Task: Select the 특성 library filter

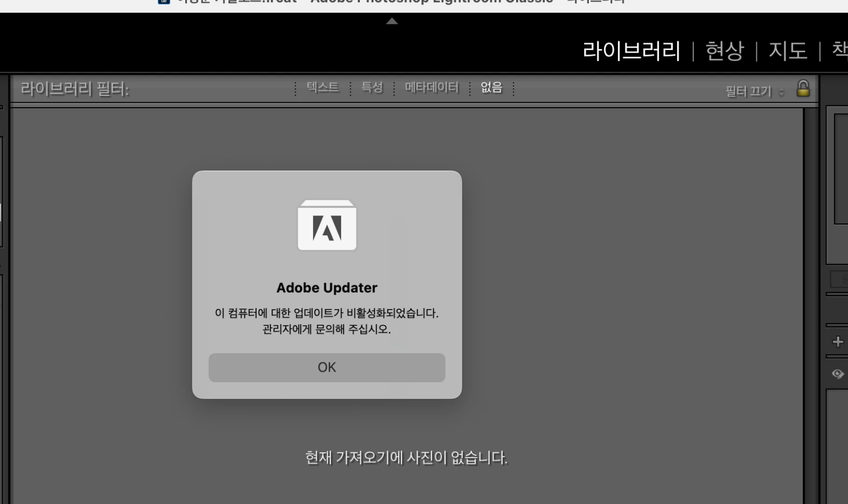Action: [x=372, y=88]
